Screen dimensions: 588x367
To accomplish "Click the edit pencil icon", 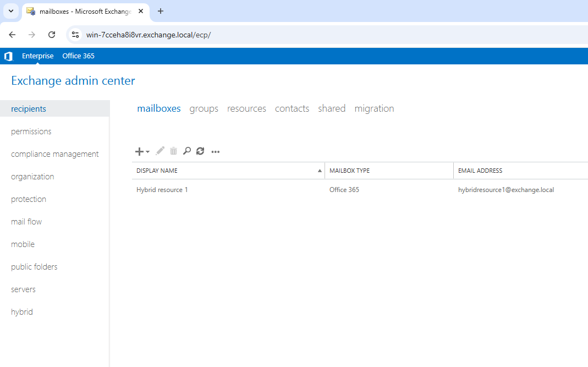I will click(160, 151).
